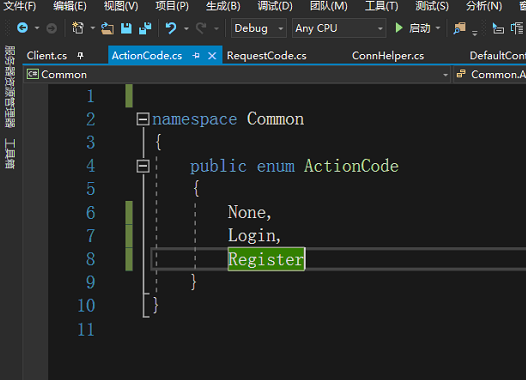Viewport: 526px width, 380px height.
Task: Open the 文件(F) menu
Action: pyautogui.click(x=20, y=6)
